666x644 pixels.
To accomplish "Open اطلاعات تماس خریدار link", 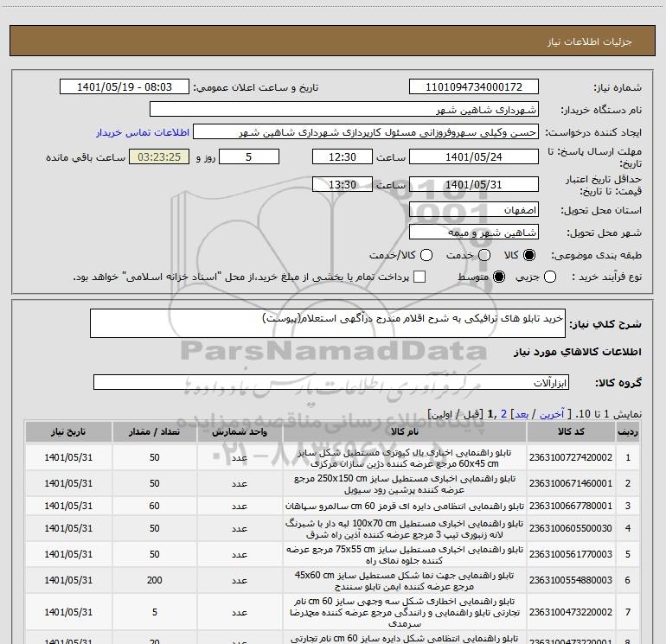I will point(143,132).
